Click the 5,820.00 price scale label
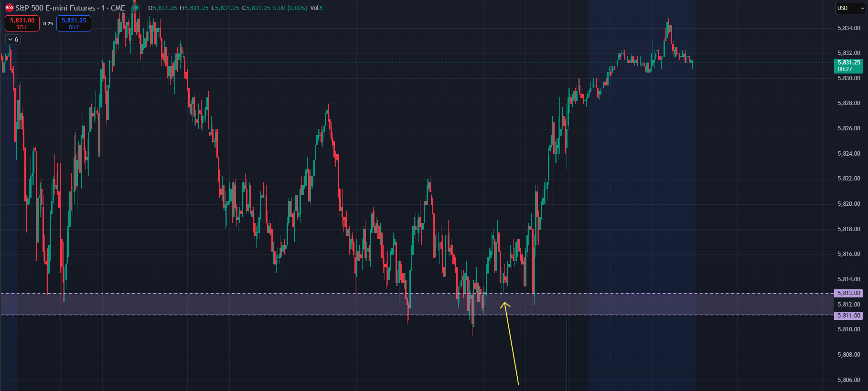 point(849,204)
